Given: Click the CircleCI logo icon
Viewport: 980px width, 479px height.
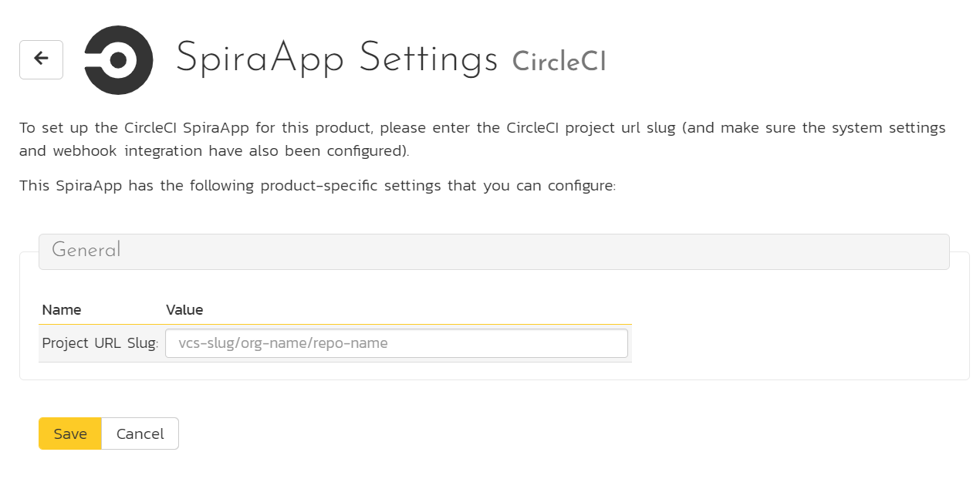Looking at the screenshot, I should click(118, 60).
